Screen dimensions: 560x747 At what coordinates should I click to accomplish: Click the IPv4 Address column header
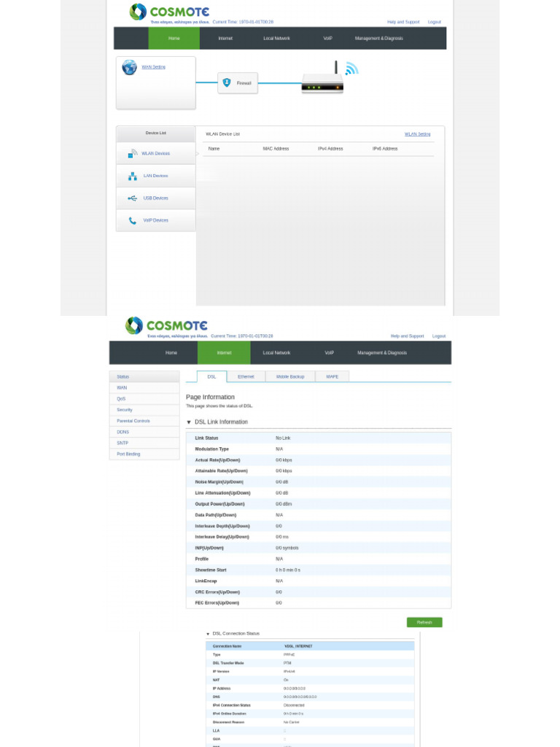(x=330, y=149)
